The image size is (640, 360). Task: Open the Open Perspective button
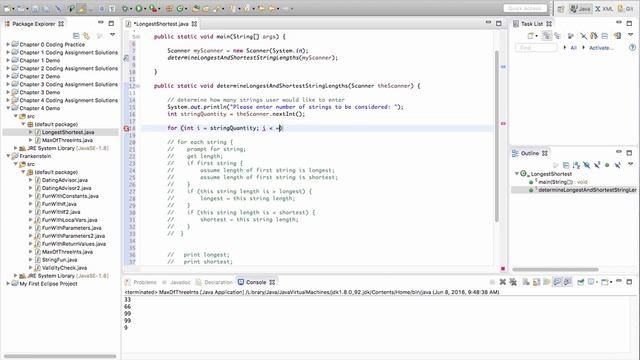[x=560, y=9]
